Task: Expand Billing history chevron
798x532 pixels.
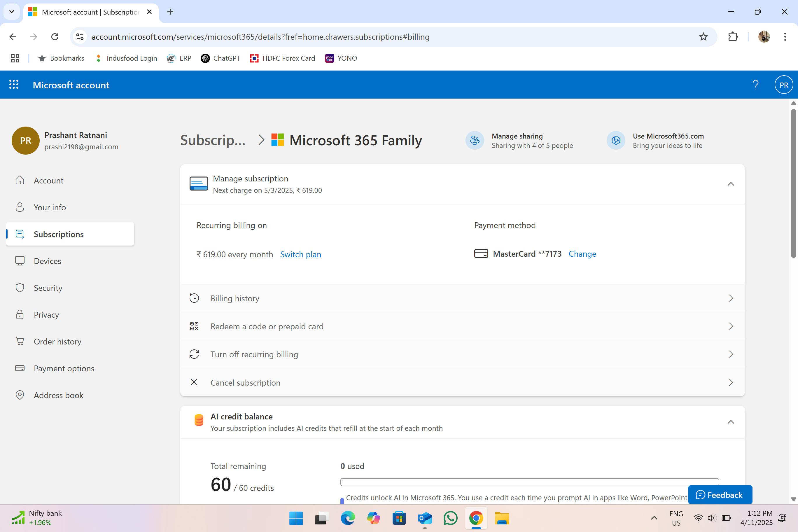Action: click(x=731, y=298)
